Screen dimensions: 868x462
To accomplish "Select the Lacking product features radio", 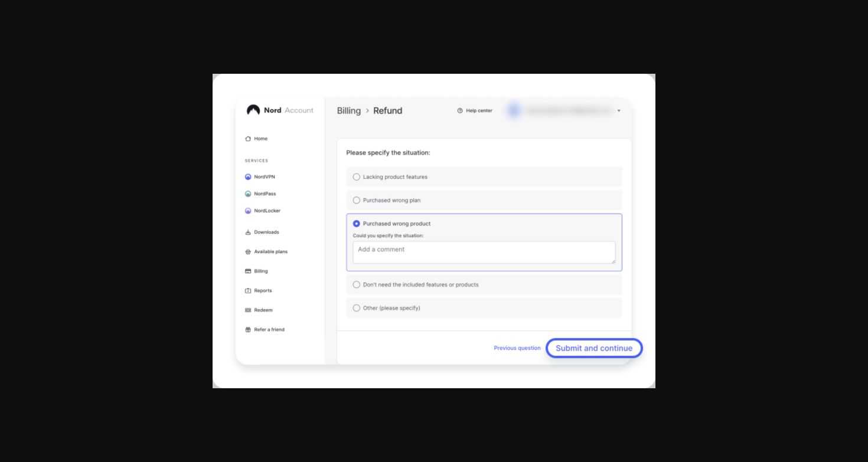I will [x=356, y=177].
